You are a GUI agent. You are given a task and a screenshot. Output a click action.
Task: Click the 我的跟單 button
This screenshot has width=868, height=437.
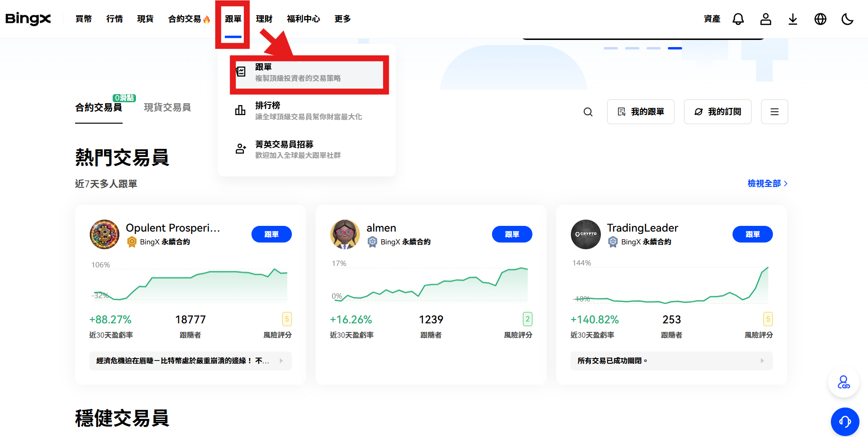tap(640, 112)
